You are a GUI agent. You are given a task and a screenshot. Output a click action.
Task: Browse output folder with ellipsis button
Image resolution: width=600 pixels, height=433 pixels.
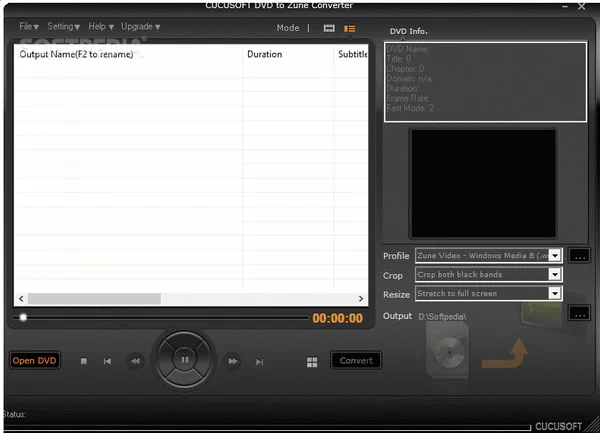tap(579, 313)
